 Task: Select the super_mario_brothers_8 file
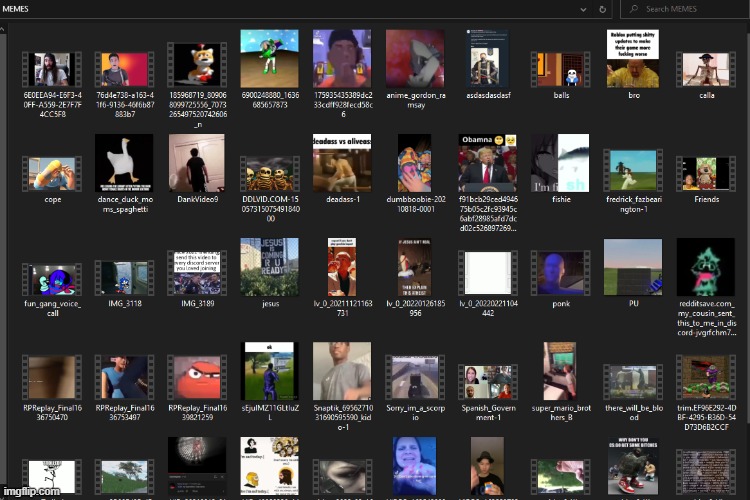click(560, 371)
